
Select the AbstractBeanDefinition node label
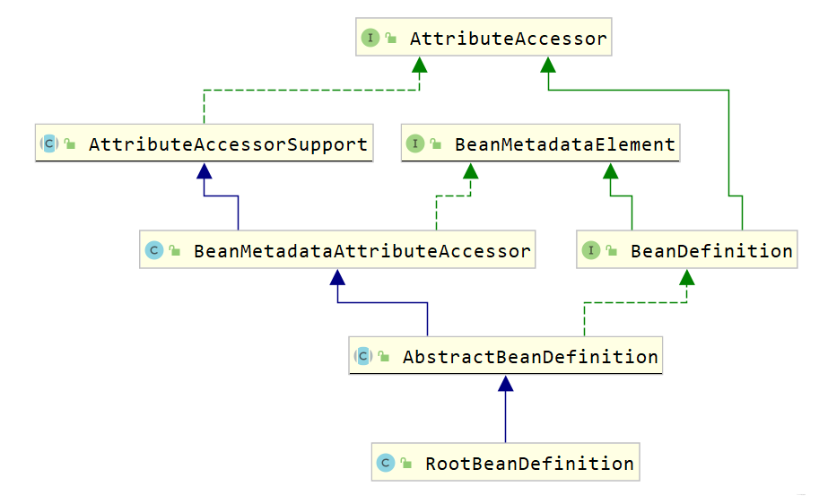tap(530, 357)
